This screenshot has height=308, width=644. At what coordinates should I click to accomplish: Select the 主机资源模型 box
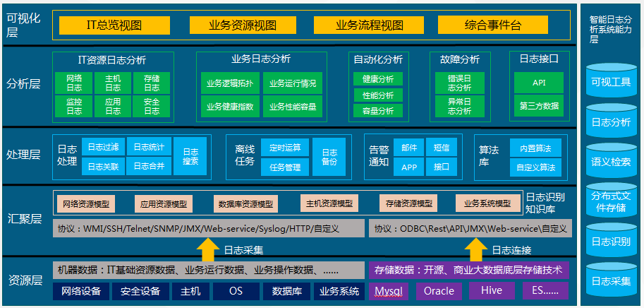329,203
